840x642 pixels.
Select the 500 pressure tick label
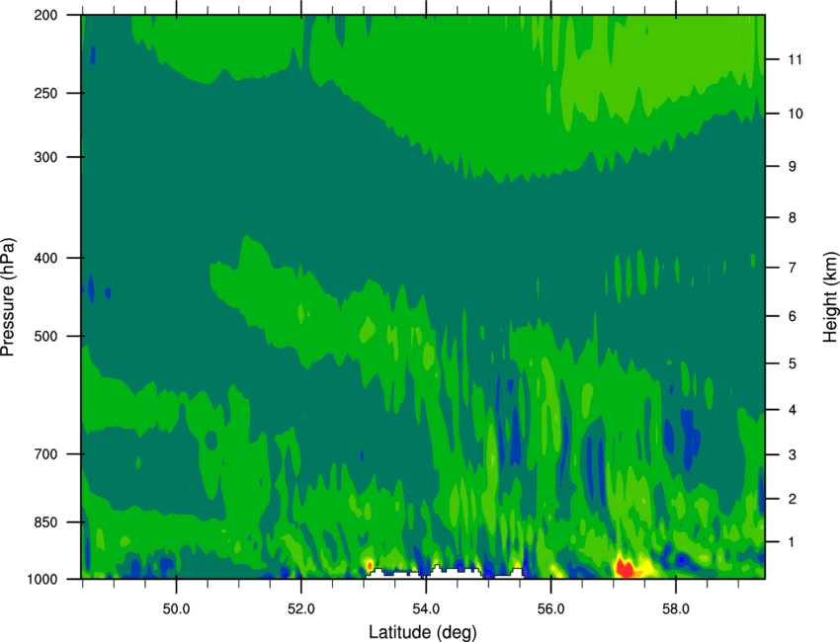coord(45,336)
